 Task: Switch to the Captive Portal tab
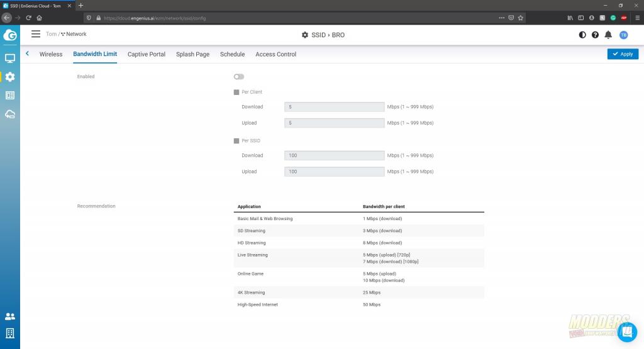coord(146,54)
